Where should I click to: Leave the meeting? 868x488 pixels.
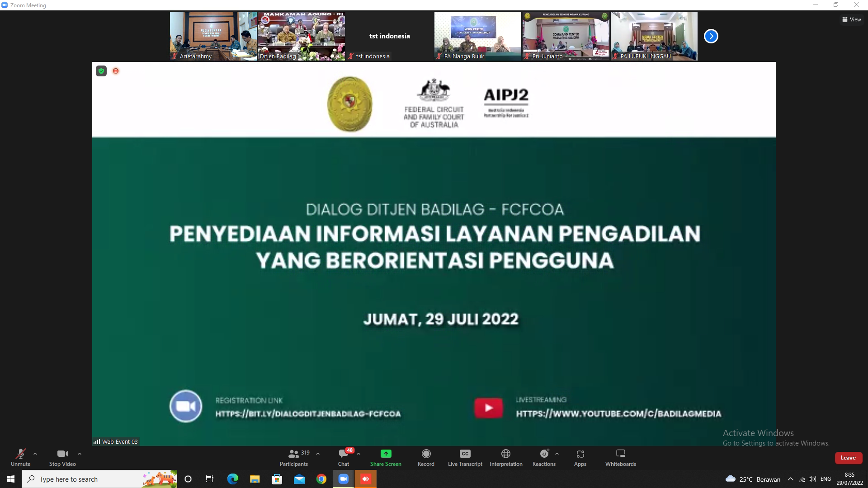848,458
